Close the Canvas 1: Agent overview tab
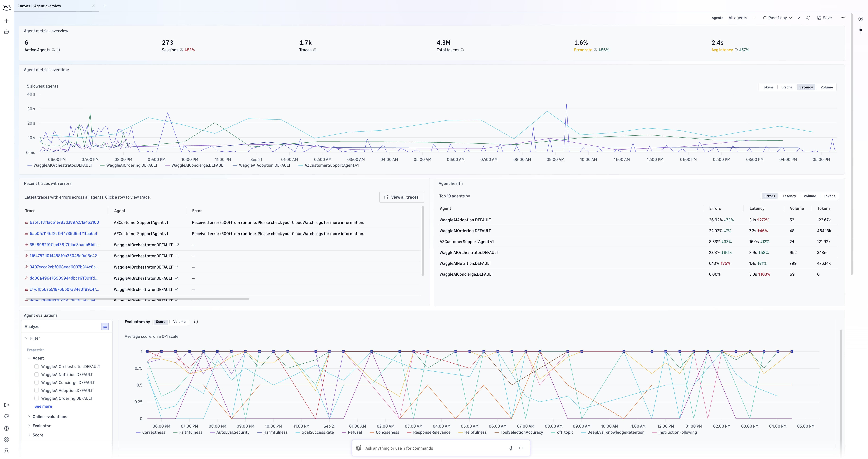This screenshot has height=459, width=868. tap(93, 6)
